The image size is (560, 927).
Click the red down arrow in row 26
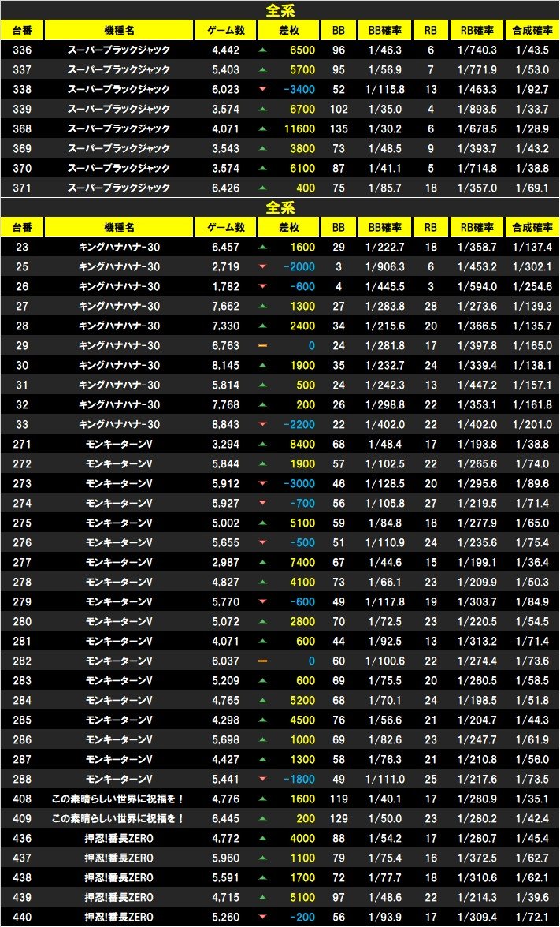263,287
